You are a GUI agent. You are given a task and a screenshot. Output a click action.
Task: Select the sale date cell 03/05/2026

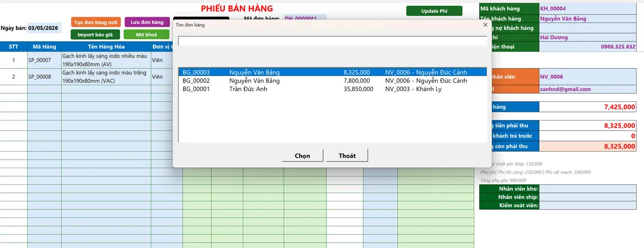pos(43,28)
